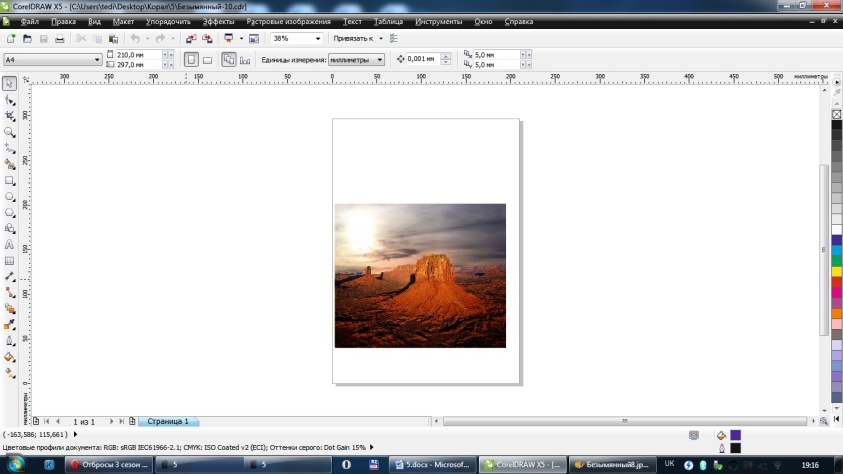Click the duplicate distance X field 5,0 мм
The image size is (843, 474).
pos(497,55)
